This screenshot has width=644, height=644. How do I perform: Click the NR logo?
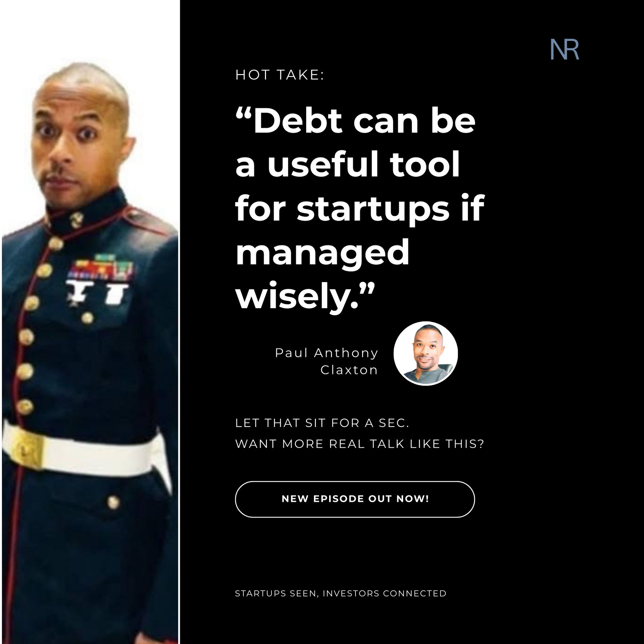pyautogui.click(x=565, y=49)
